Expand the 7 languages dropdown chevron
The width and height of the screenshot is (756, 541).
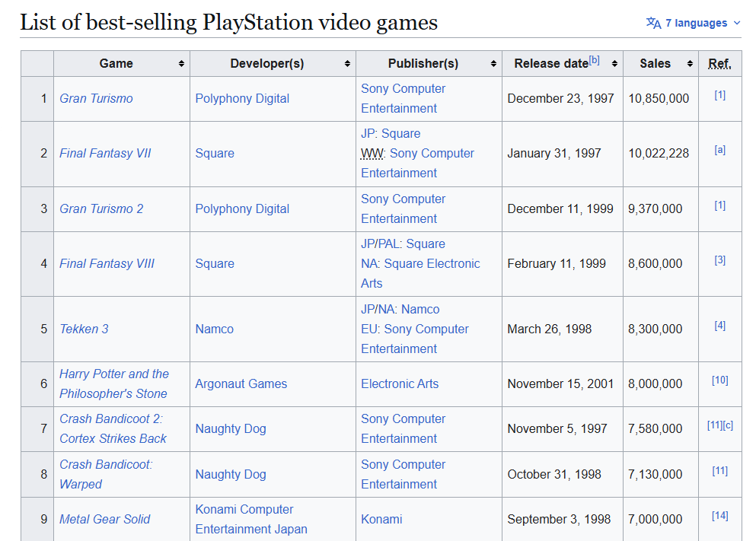tap(737, 23)
